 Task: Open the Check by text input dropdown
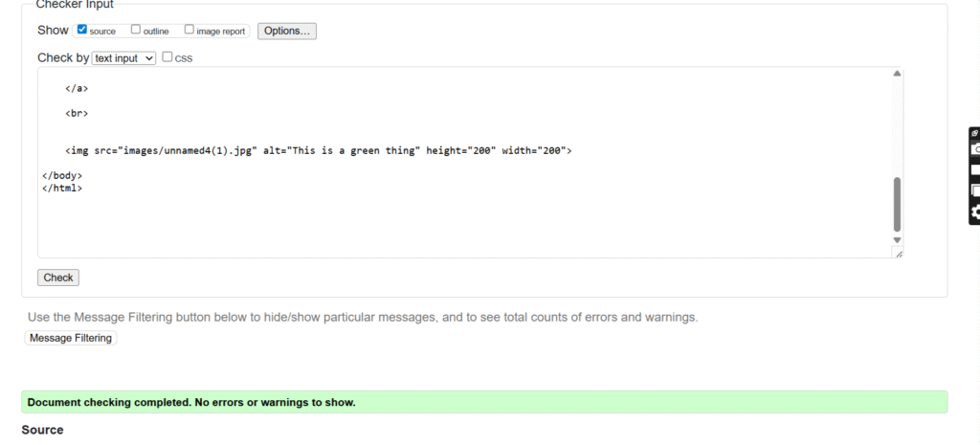point(123,58)
